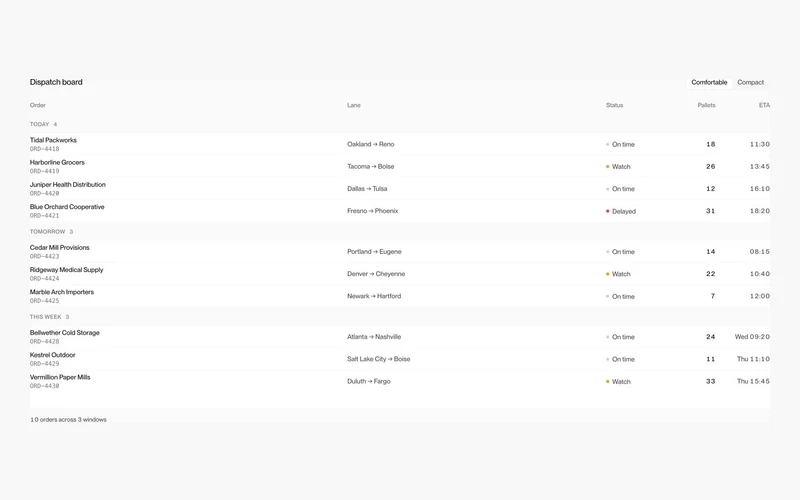Click the ETA Wed 09:20 cell
800x500 pixels.
pos(753,337)
